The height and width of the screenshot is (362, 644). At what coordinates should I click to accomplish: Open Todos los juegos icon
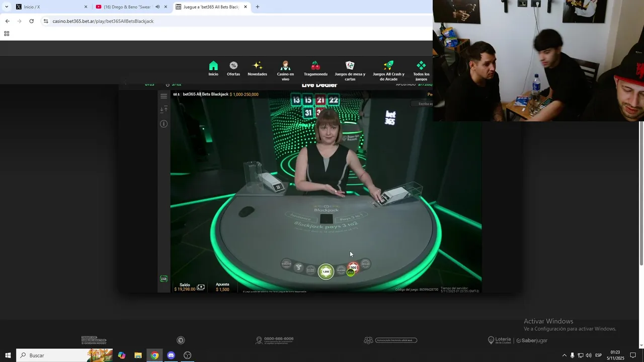(421, 66)
